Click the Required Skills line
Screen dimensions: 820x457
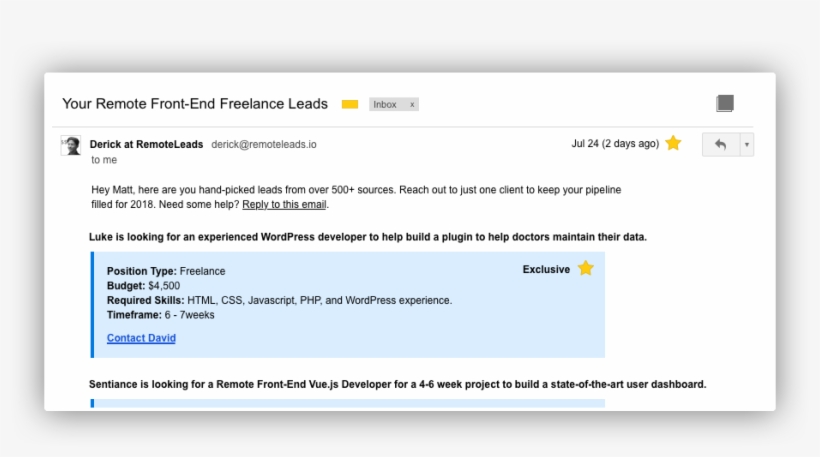(x=279, y=301)
